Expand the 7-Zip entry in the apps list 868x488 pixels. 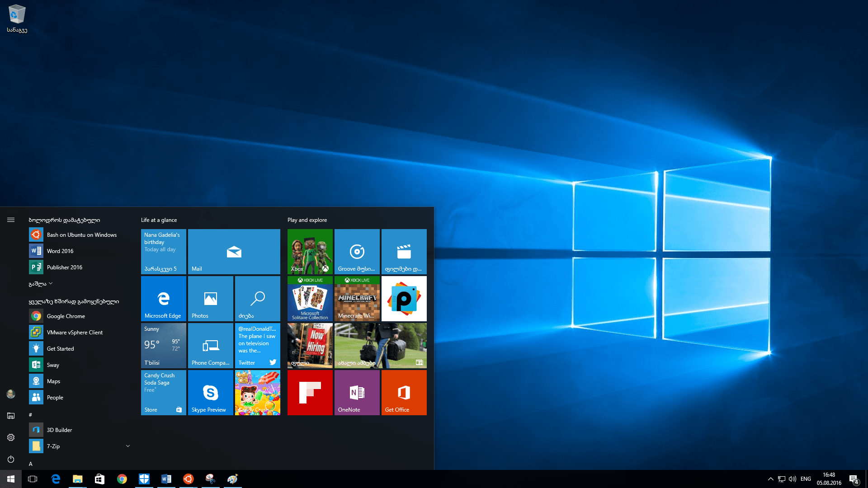[x=128, y=446]
